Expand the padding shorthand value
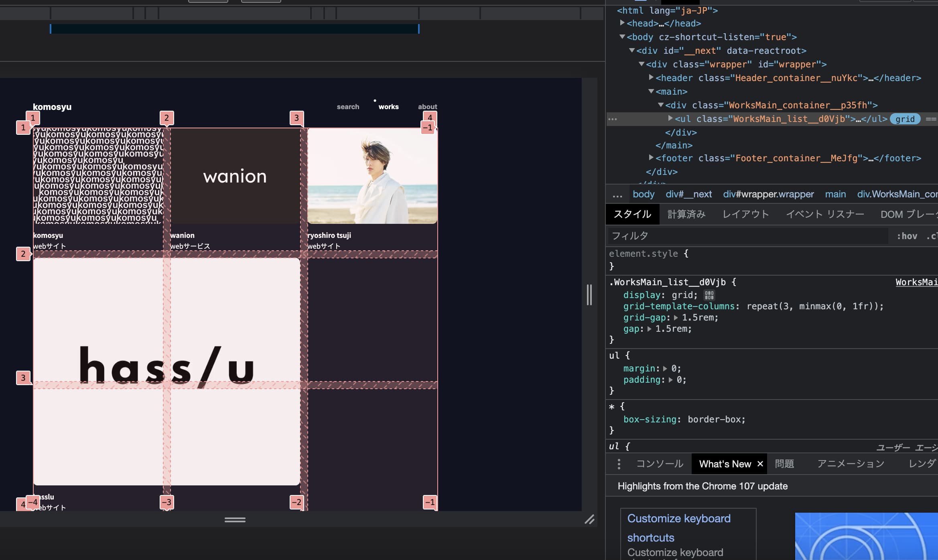Image resolution: width=938 pixels, height=560 pixels. pyautogui.click(x=670, y=380)
